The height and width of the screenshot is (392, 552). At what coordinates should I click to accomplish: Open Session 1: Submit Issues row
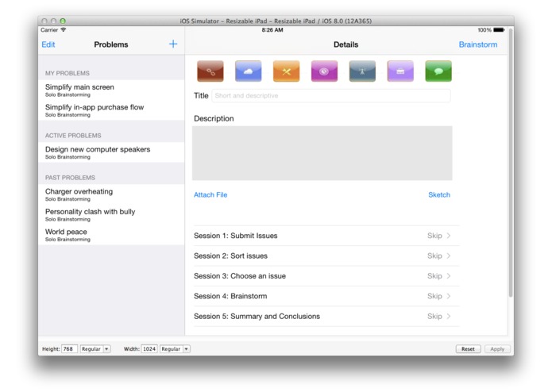coord(326,236)
